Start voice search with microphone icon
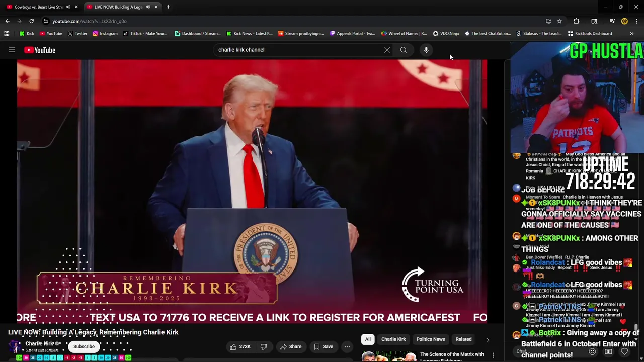Image resolution: width=644 pixels, height=362 pixels. coord(426,50)
